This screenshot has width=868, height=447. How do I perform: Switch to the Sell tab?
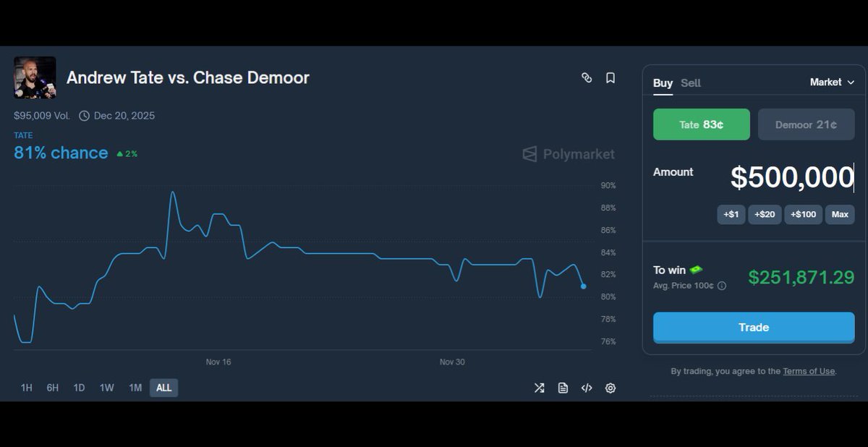point(691,83)
